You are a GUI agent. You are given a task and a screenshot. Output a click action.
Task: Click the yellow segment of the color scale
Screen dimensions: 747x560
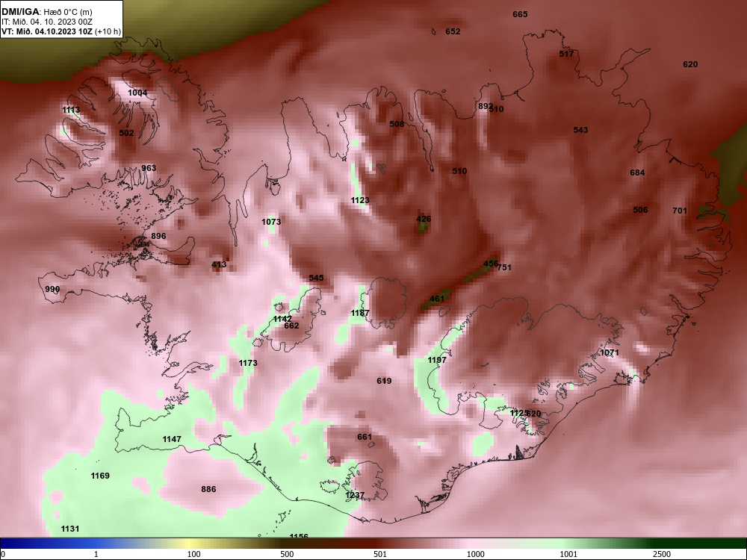coord(190,544)
